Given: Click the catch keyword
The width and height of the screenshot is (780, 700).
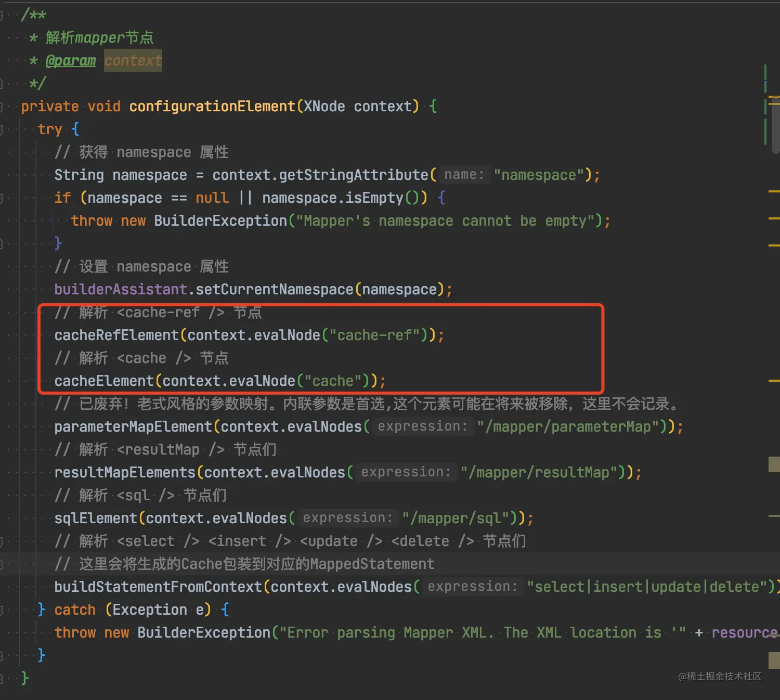Looking at the screenshot, I should coord(75,610).
